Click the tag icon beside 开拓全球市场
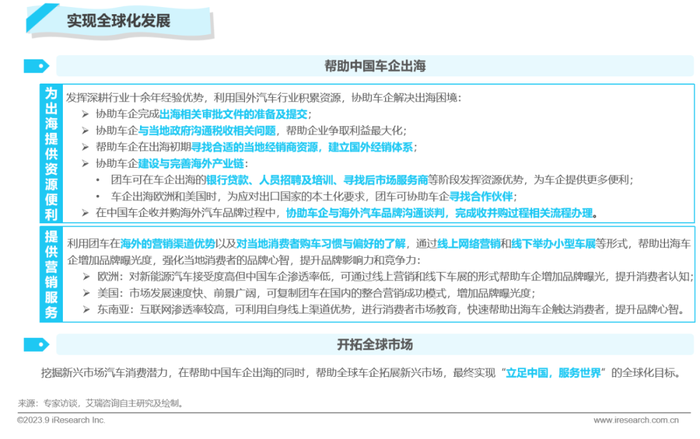 (36, 344)
